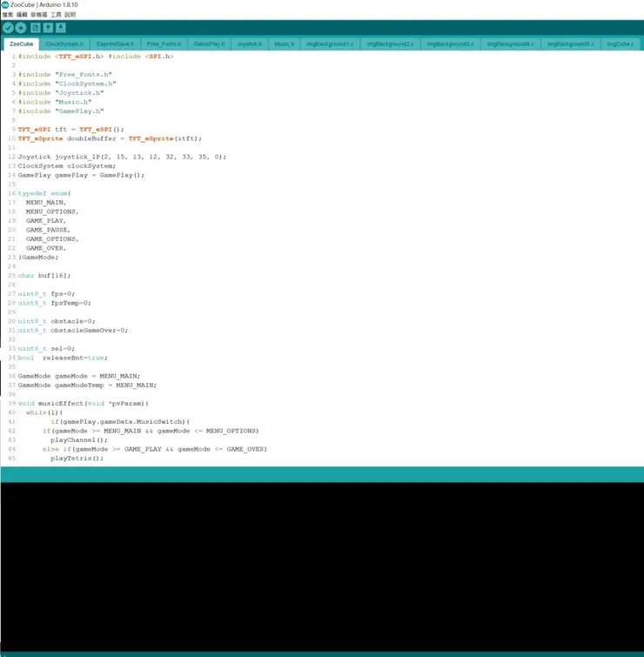644x657 pixels.
Task: Click the void musicEffect function line
Action: 84,404
